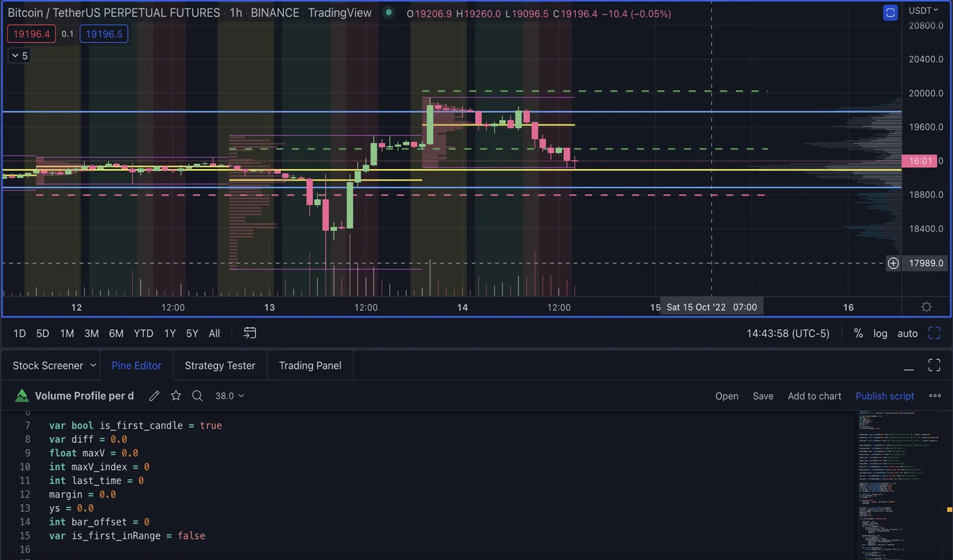Select the 1Y date range
953x560 pixels.
pos(170,333)
